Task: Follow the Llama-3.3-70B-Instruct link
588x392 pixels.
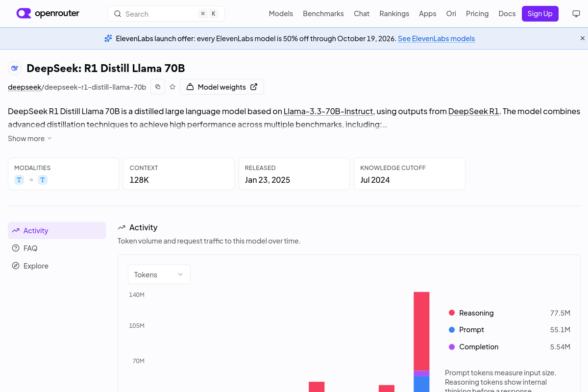Action: (x=329, y=111)
